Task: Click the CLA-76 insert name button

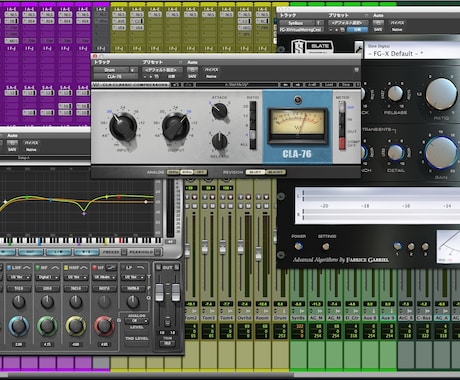Action: pyautogui.click(x=114, y=76)
